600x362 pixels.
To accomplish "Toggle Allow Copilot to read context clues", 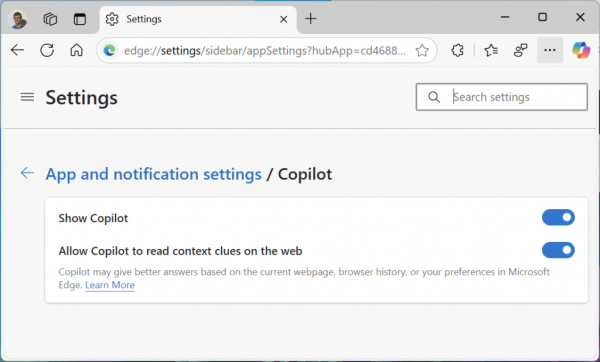I will point(558,250).
